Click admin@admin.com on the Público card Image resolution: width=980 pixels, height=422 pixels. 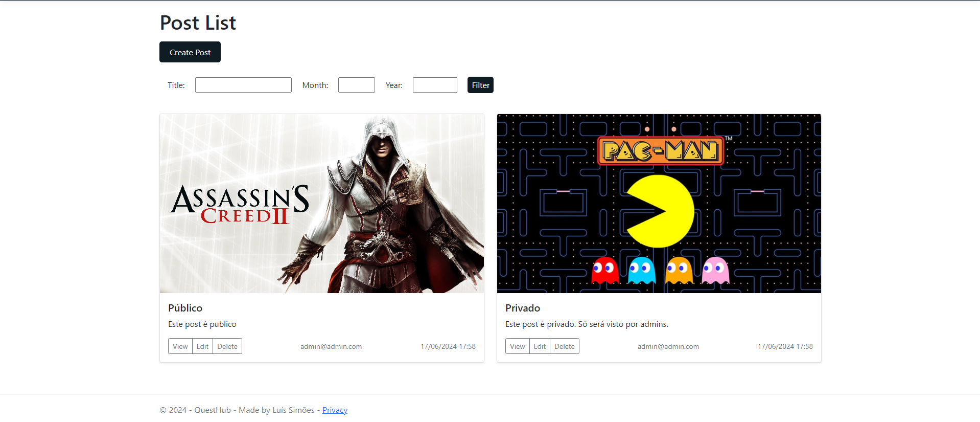coord(331,346)
